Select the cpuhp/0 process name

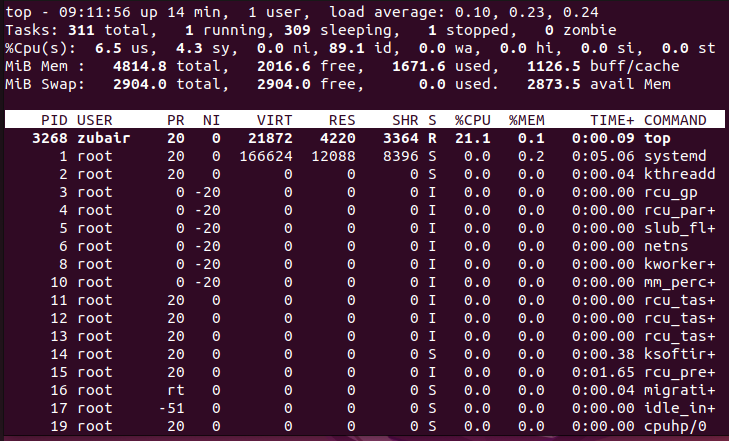675,426
